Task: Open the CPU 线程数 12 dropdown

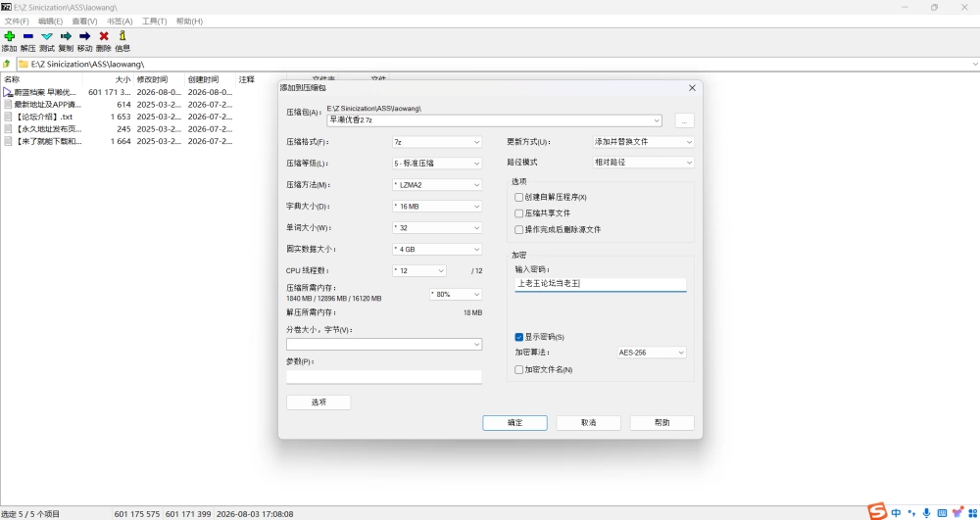Action: [419, 271]
